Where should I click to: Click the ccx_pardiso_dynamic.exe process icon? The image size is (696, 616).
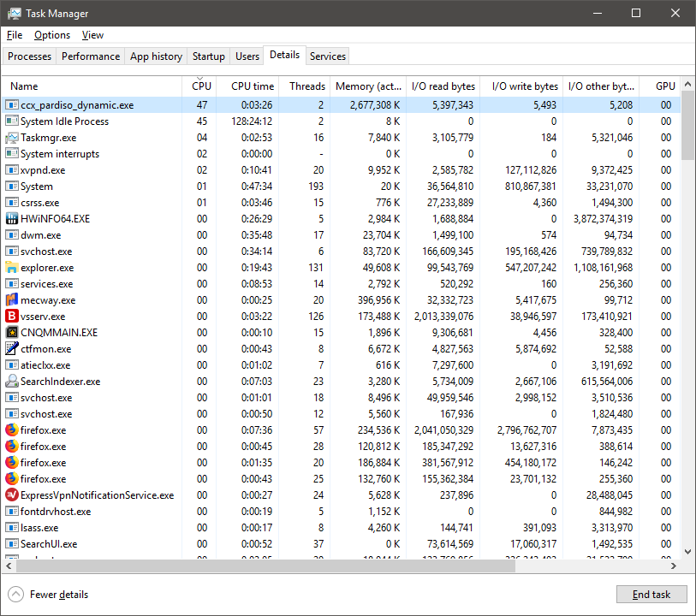tap(12, 105)
